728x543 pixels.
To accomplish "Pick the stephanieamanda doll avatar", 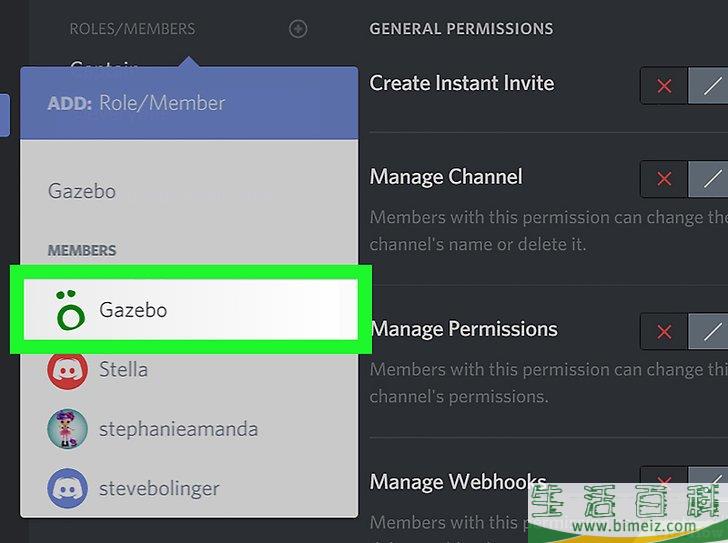I will click(x=67, y=430).
